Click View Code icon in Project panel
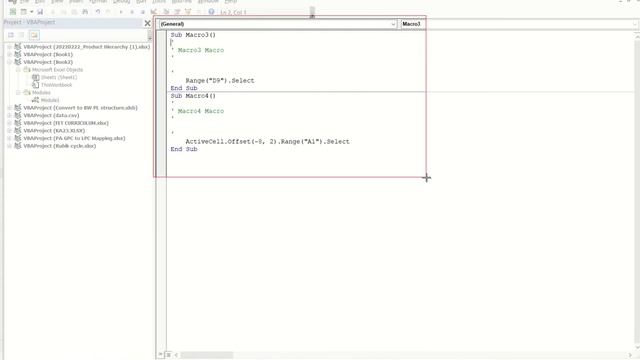 [x=11, y=35]
